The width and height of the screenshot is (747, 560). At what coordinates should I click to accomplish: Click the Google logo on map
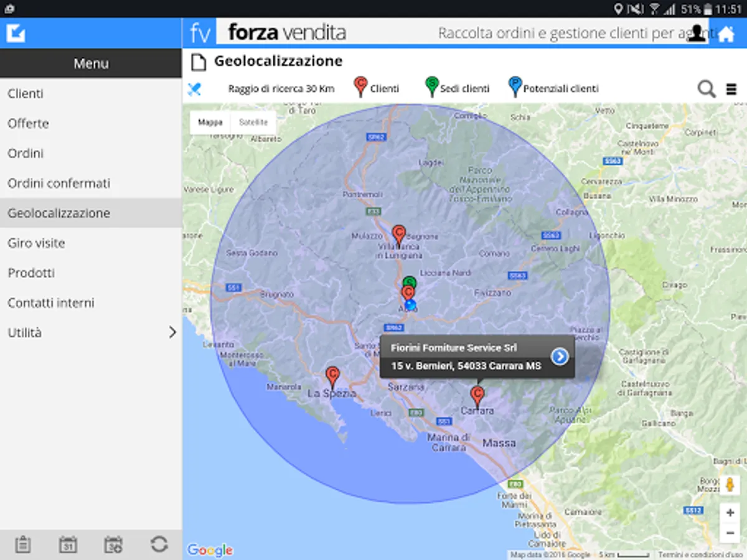point(210,550)
